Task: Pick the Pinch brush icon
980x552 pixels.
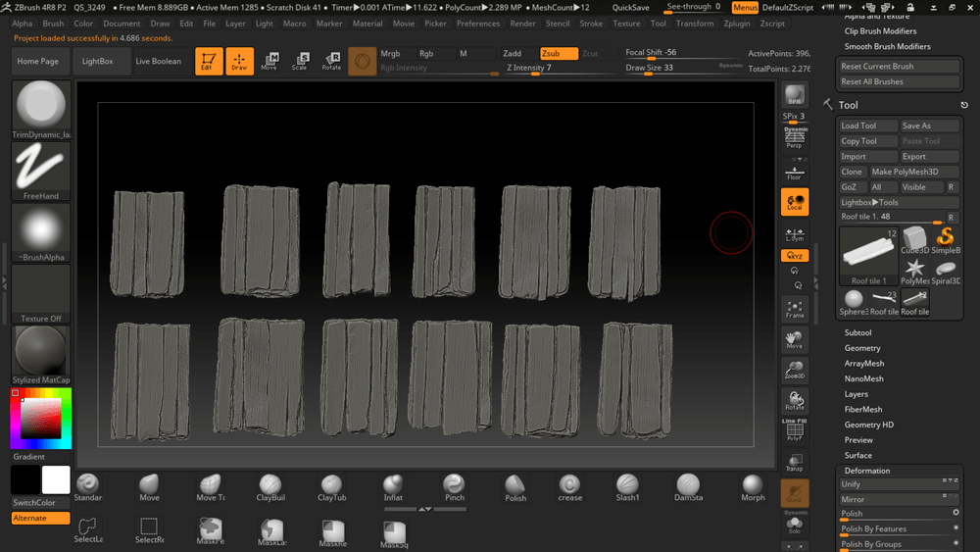Action: (x=454, y=486)
